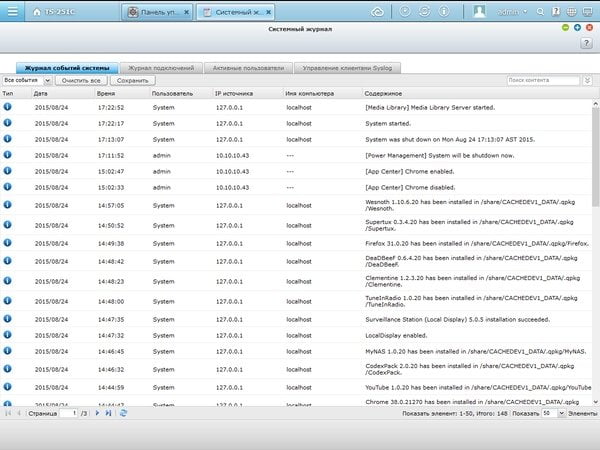
Task: Click scroll down arrow of log list
Action: [595, 402]
